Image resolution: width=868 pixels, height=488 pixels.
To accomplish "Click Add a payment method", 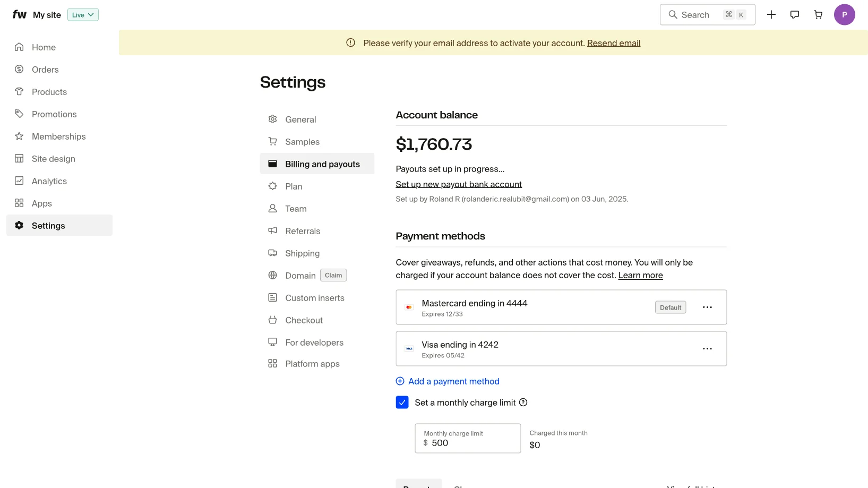I will tap(448, 381).
